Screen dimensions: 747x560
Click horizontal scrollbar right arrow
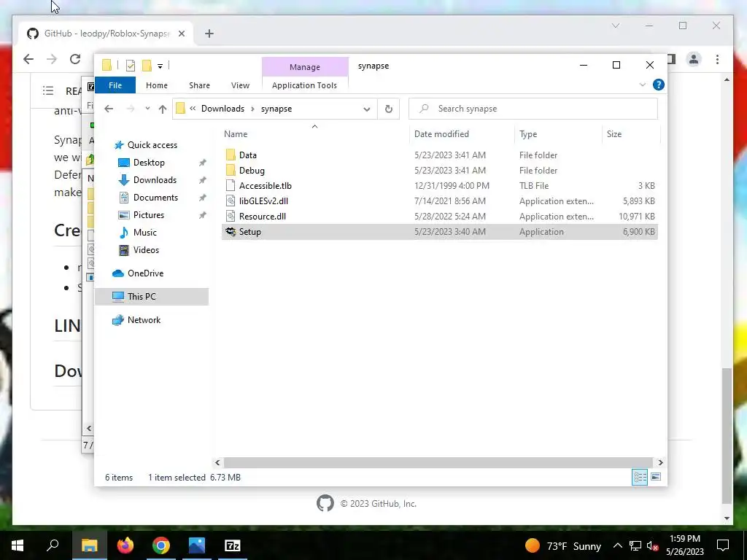(x=660, y=463)
